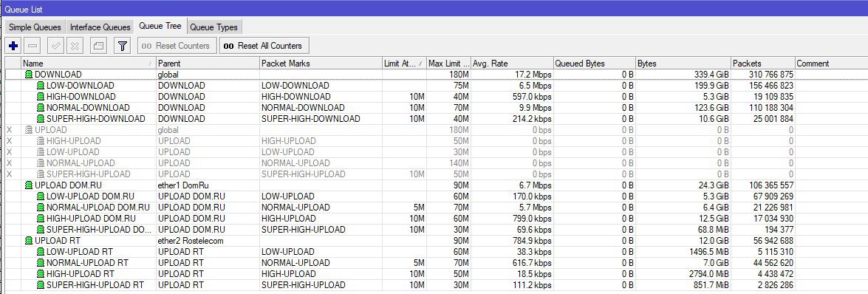This screenshot has width=868, height=294.
Task: Click the HIGH-DOWNLOAD queue icon
Action: [x=41, y=96]
